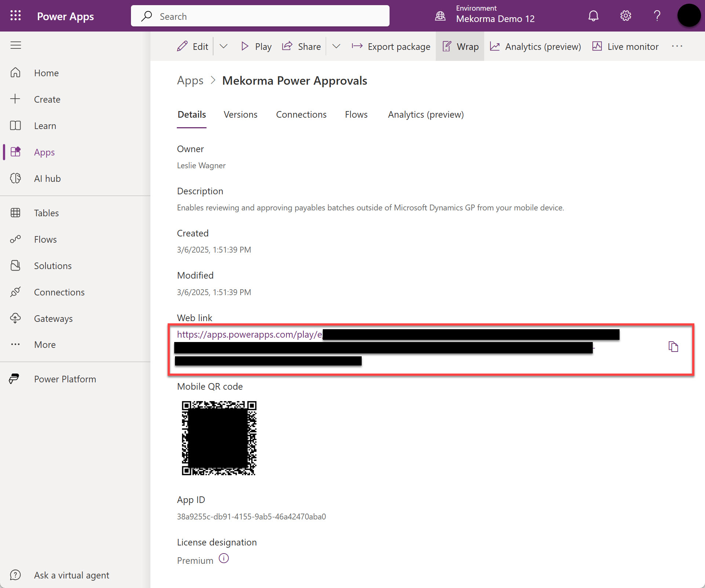Image resolution: width=705 pixels, height=588 pixels.
Task: Click the Wrap toolbar button
Action: (460, 47)
